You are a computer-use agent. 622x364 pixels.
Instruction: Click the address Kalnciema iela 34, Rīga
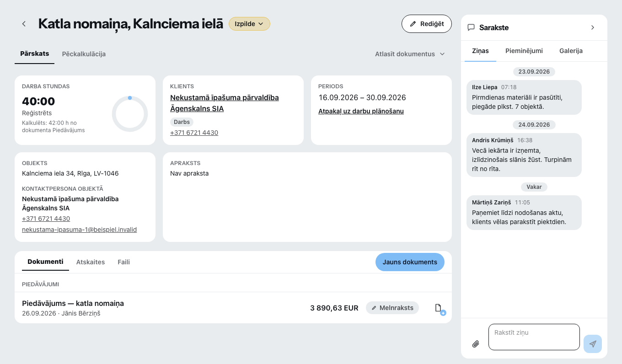pyautogui.click(x=70, y=173)
